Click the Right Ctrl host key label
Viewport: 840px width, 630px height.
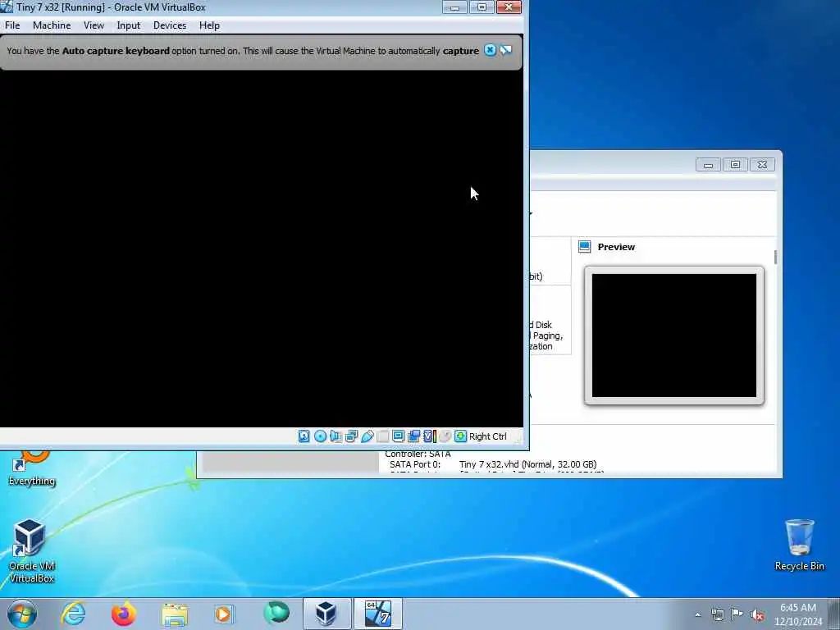pyautogui.click(x=487, y=436)
